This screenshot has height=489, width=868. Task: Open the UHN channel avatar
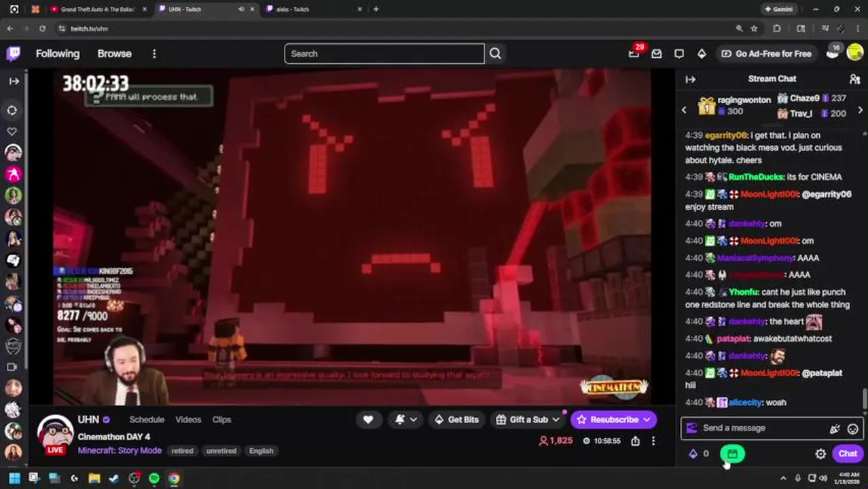click(x=55, y=433)
